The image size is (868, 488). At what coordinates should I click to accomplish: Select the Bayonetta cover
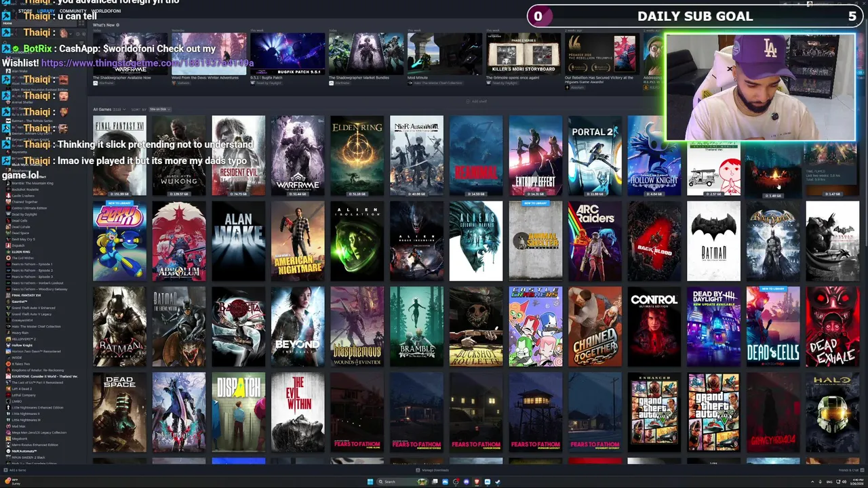click(238, 327)
